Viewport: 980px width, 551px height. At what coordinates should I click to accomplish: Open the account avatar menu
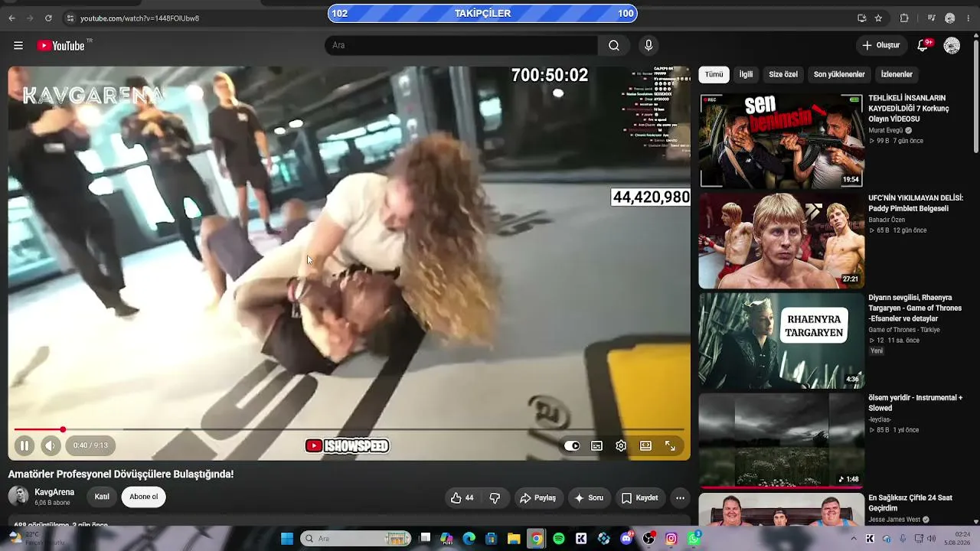pyautogui.click(x=952, y=46)
